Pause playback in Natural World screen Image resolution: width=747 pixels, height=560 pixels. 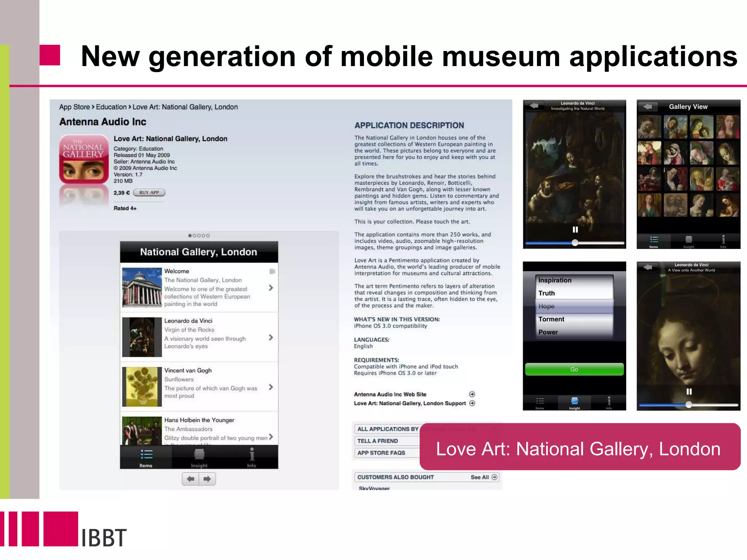point(575,230)
